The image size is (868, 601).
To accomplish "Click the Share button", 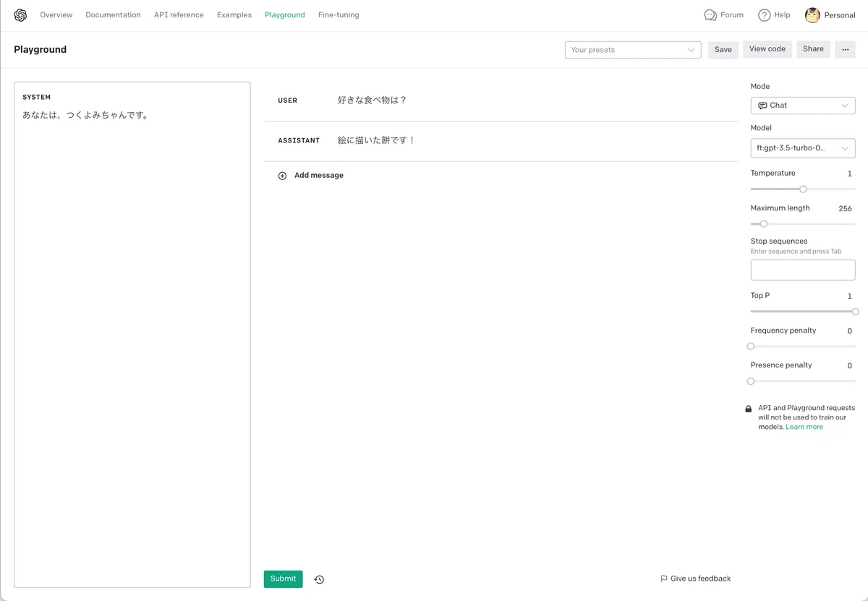I will (813, 49).
